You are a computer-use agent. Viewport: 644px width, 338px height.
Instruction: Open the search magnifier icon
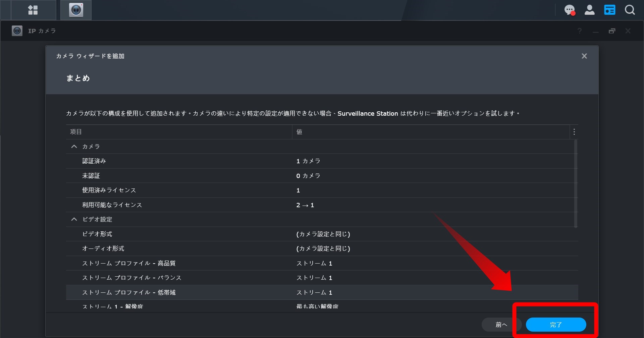click(x=630, y=10)
